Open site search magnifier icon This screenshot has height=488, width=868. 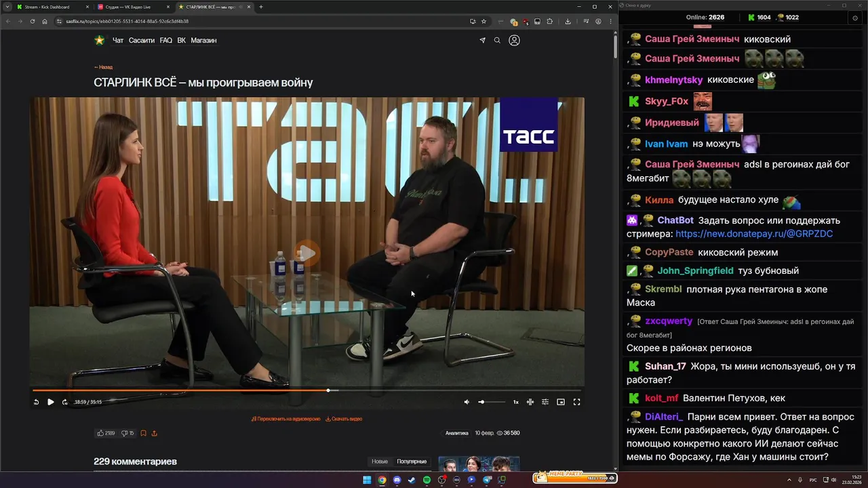click(497, 41)
